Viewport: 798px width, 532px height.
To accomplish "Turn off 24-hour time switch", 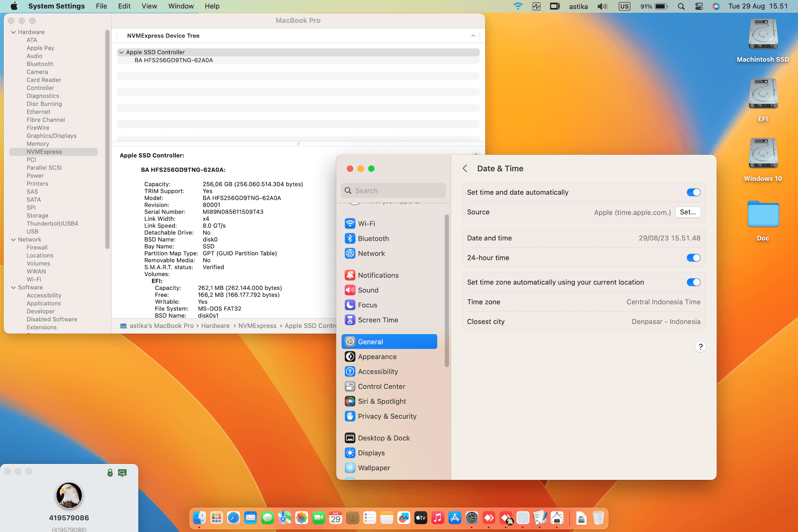I will point(693,258).
